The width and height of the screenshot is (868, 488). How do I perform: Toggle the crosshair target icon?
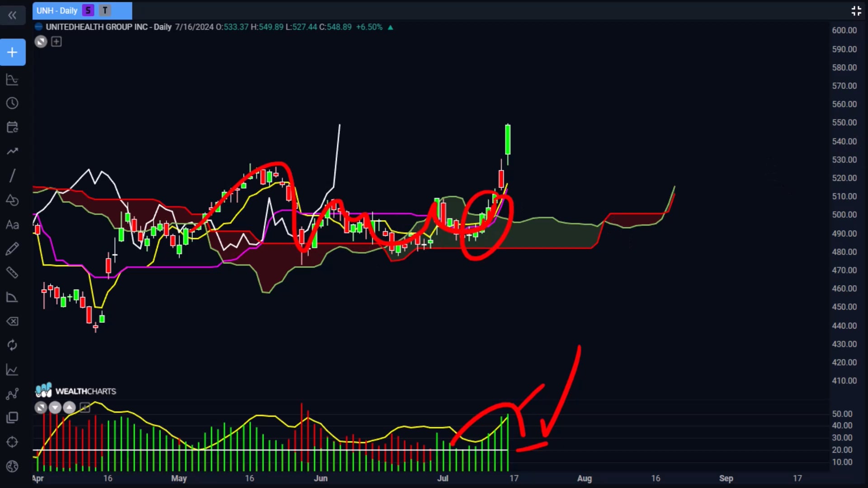[x=12, y=442]
